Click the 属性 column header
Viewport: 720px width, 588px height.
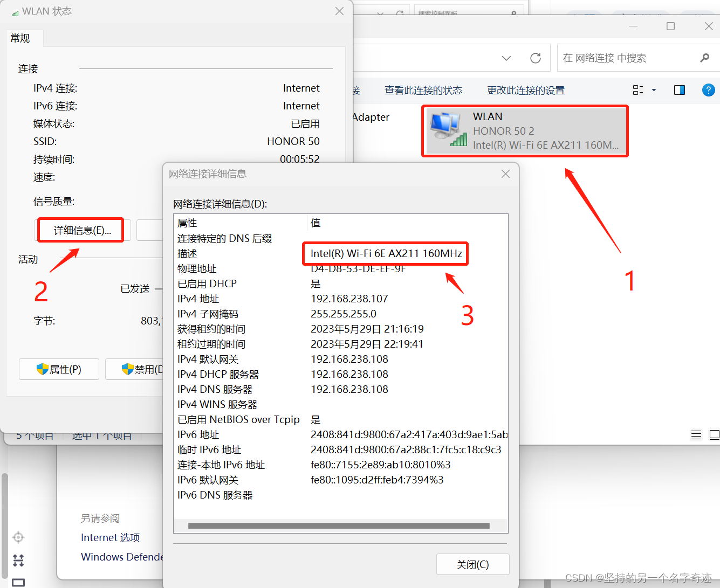241,223
